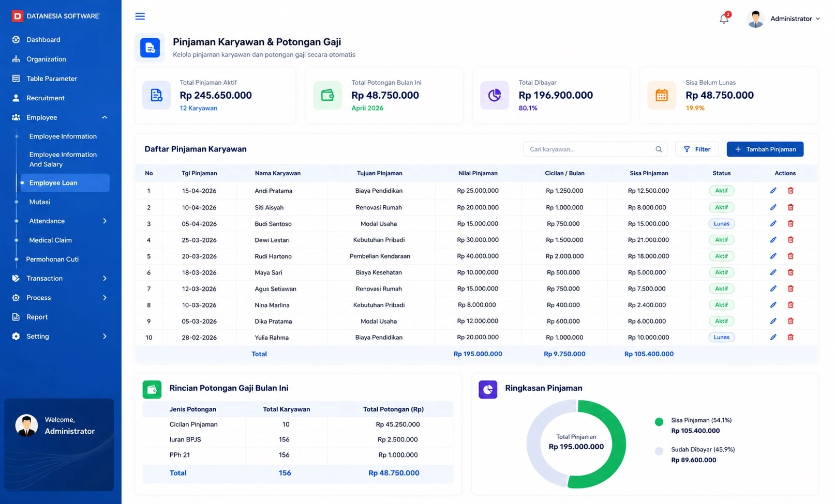Click the hamburger menu icon
Image resolution: width=835 pixels, height=504 pixels.
click(x=140, y=17)
